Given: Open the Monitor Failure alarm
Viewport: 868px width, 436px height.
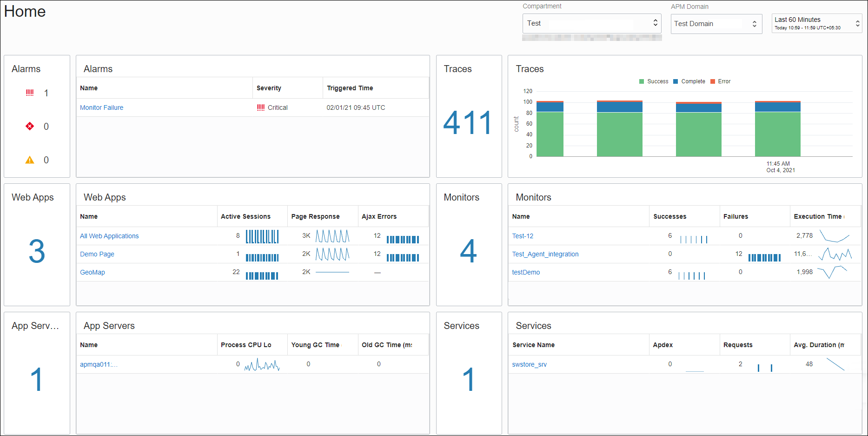Looking at the screenshot, I should (101, 107).
